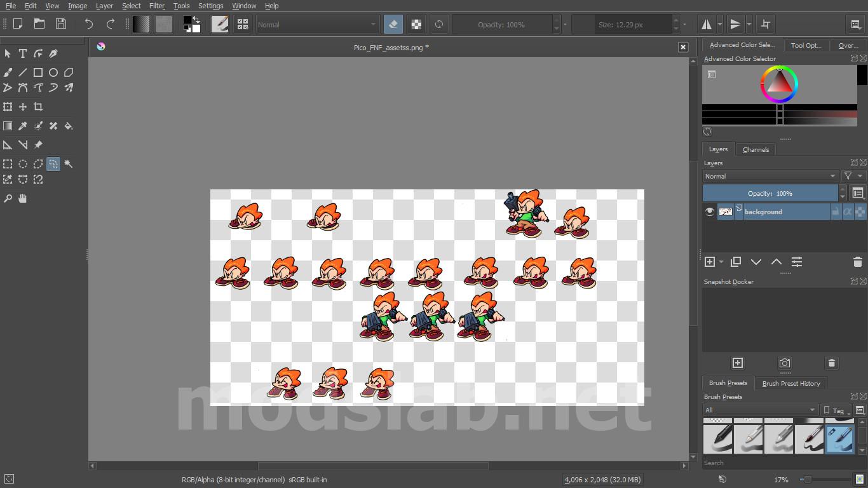Toggle Eraser mode in top toolbar

393,24
